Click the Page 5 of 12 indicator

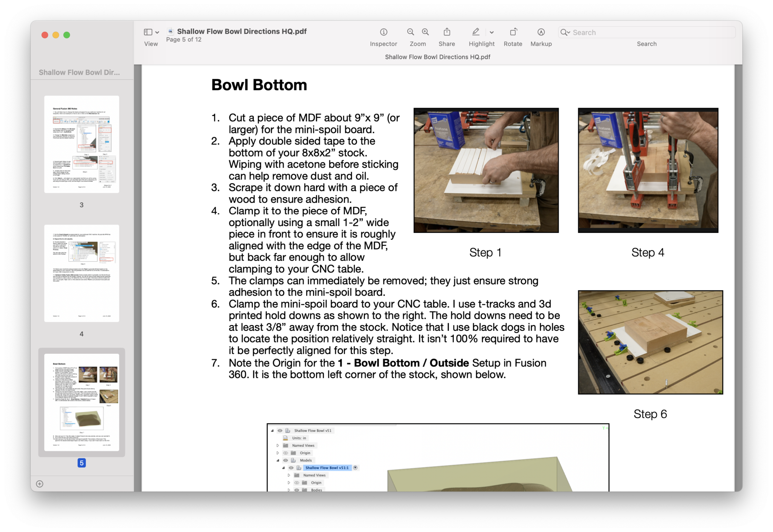click(x=184, y=39)
